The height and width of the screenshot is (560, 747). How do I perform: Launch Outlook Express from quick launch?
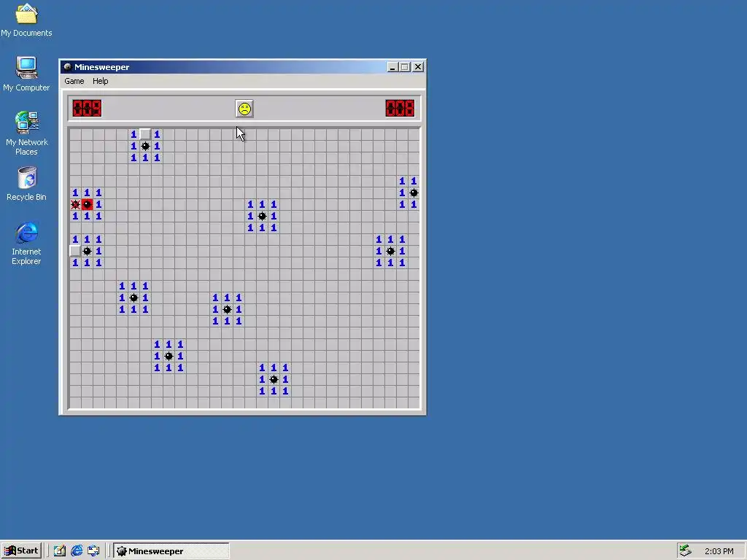94,551
